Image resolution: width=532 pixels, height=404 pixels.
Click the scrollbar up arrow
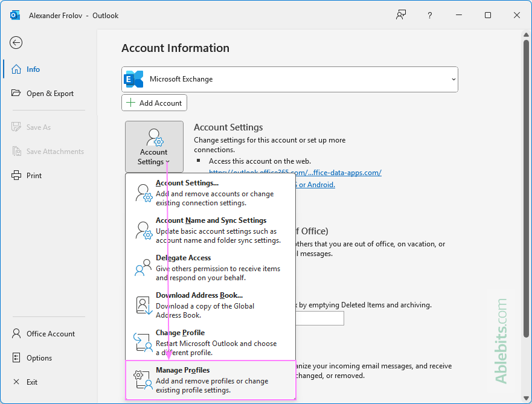click(x=526, y=34)
